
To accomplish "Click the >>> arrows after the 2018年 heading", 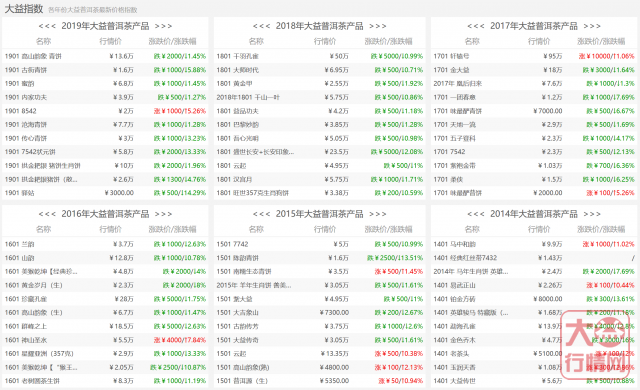I will 378,26.
